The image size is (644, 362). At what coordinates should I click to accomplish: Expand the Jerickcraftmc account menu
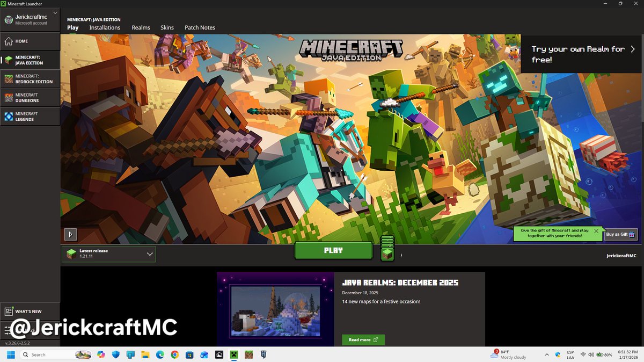[30, 19]
